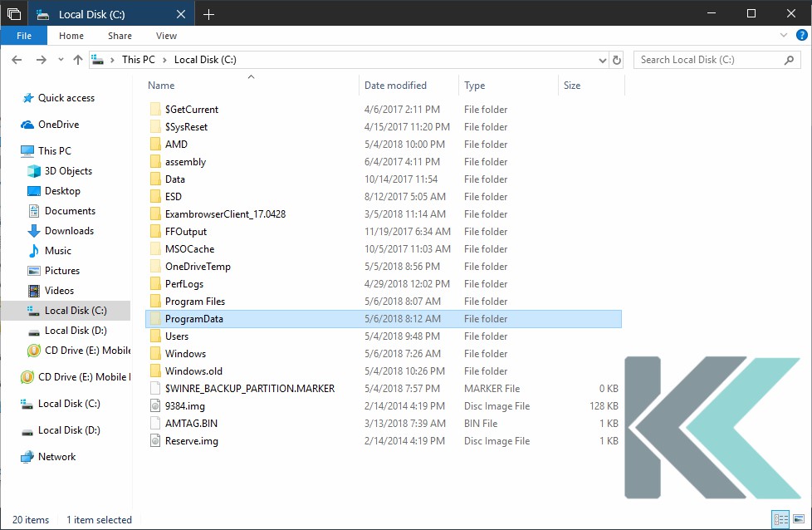Image resolution: width=812 pixels, height=530 pixels.
Task: Open the Help question mark icon
Action: click(802, 35)
